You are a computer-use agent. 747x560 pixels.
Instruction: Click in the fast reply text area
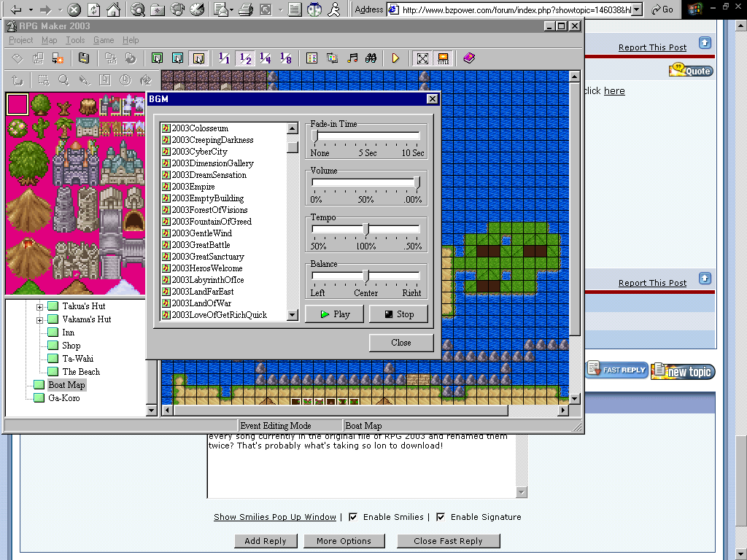(x=362, y=465)
